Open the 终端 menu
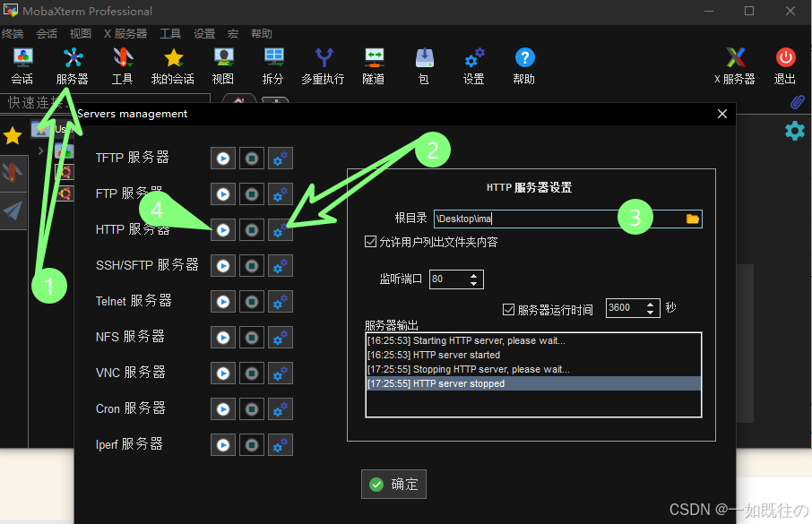 [13, 34]
